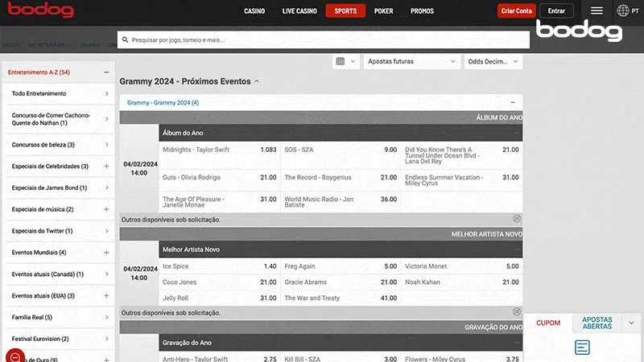The image size is (644, 362).
Task: Collapse the Grammy 2024 events panel
Action: 513,103
